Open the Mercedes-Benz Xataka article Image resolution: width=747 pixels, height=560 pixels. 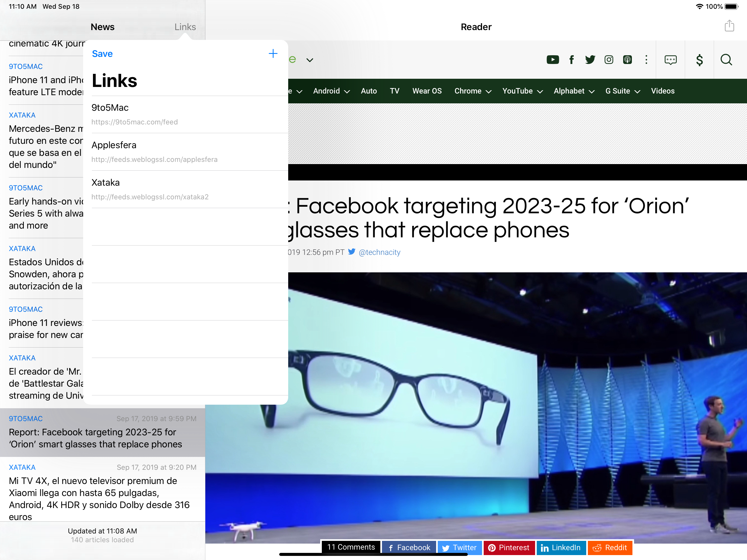[42, 141]
